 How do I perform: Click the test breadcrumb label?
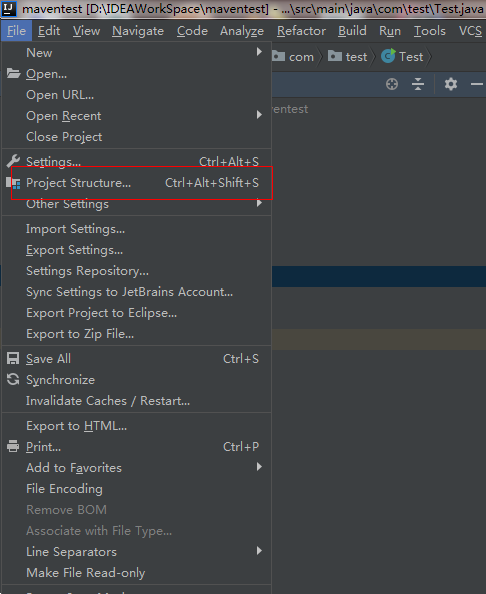(x=356, y=57)
